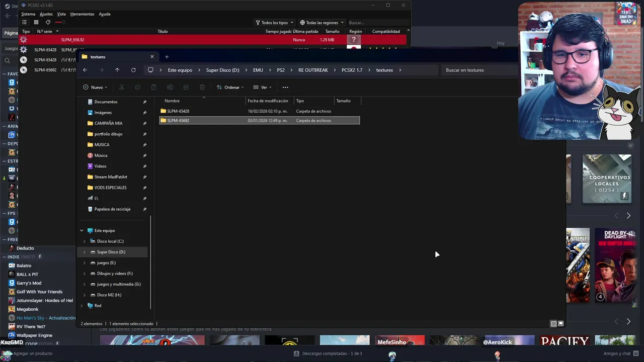
Task: Sort PCSX2 list by Tamaño column
Action: click(x=332, y=31)
